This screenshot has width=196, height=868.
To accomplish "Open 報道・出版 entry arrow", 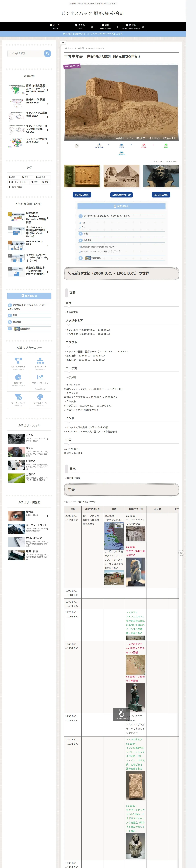I will 48,555.
